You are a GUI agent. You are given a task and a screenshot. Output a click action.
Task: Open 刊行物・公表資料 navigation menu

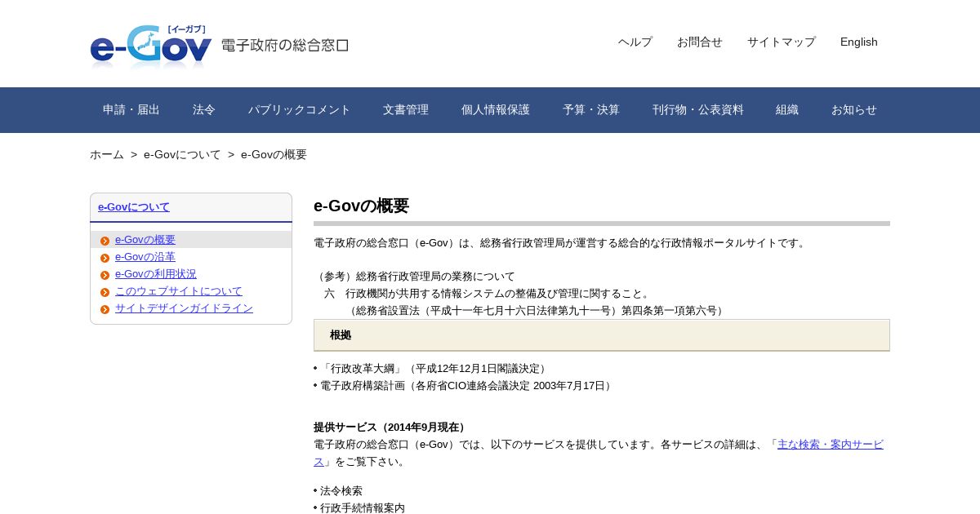tap(698, 109)
